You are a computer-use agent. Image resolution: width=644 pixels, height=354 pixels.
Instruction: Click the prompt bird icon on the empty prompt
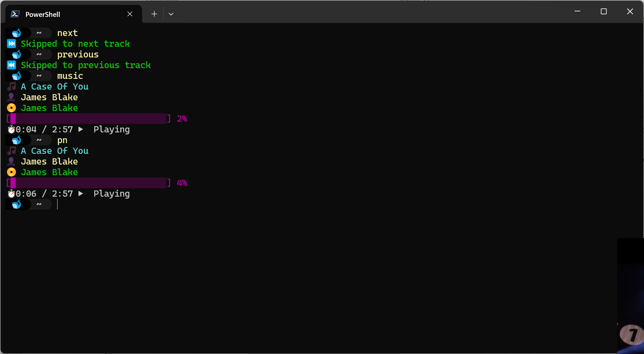16,204
